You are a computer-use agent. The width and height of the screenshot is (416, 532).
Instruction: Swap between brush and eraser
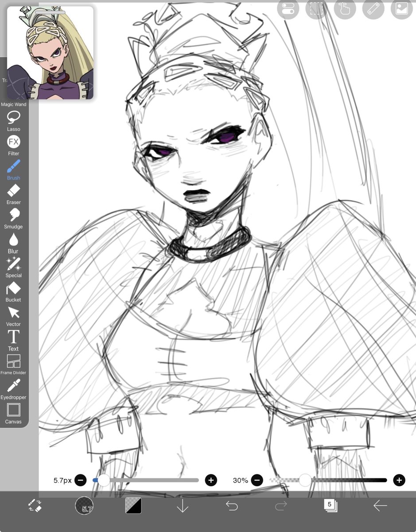pos(35,505)
